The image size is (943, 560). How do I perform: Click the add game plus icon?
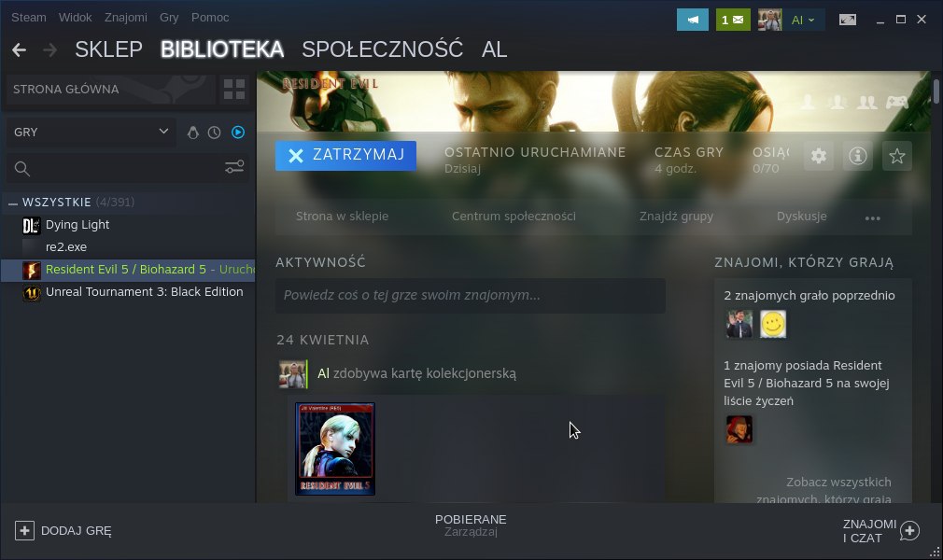coord(24,530)
